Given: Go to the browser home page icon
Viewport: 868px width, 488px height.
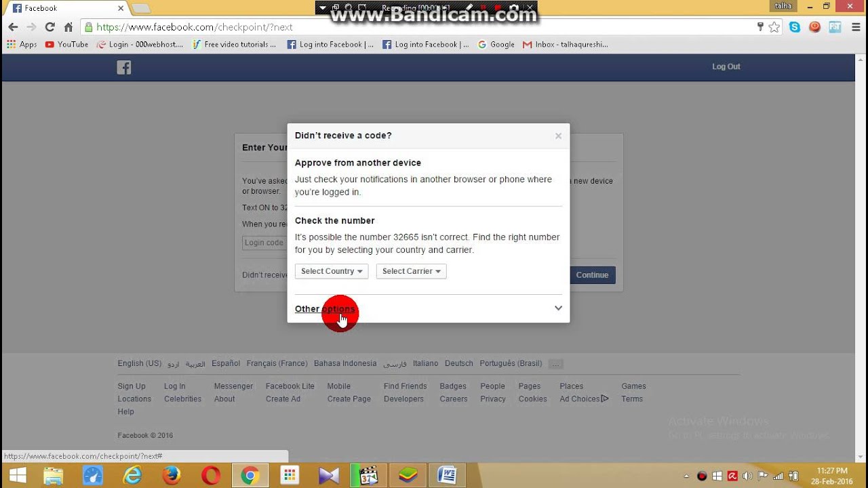Looking at the screenshot, I should [x=68, y=27].
